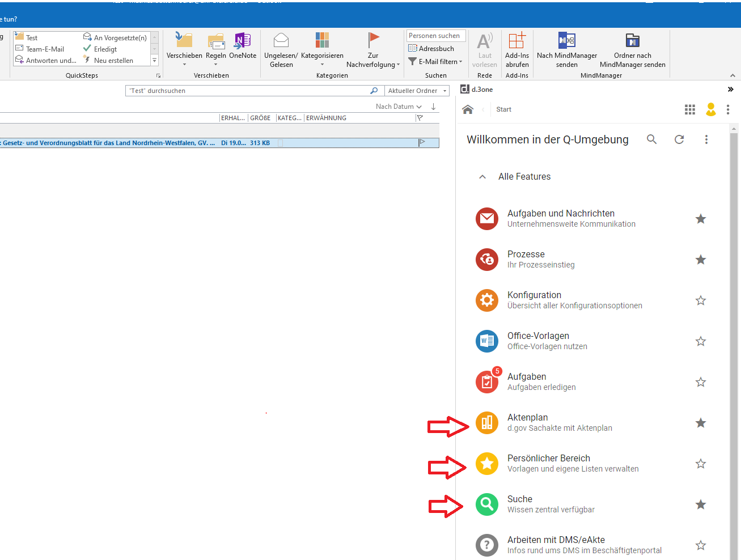Screen dimensions: 741x560
Task: Select the Antworten und... quick step
Action: (46, 61)
